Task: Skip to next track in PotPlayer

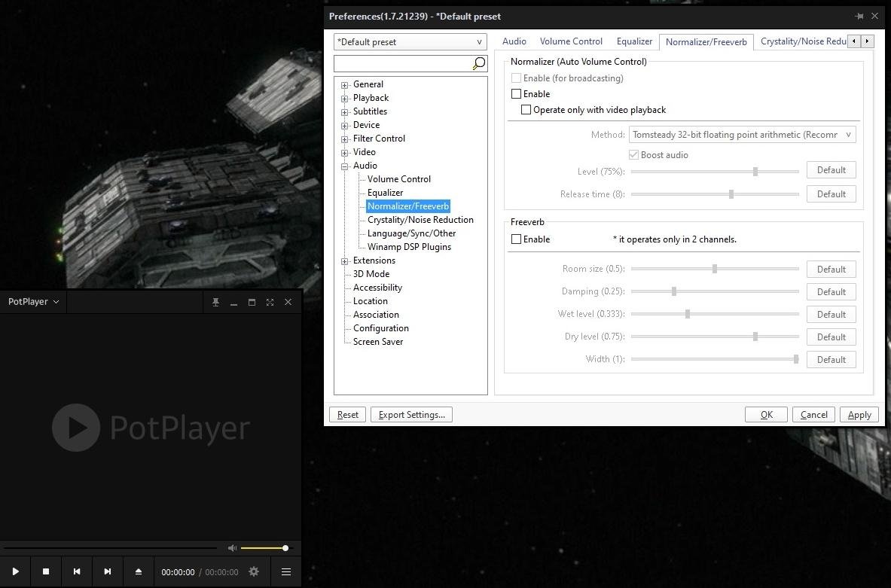Action: pos(108,571)
